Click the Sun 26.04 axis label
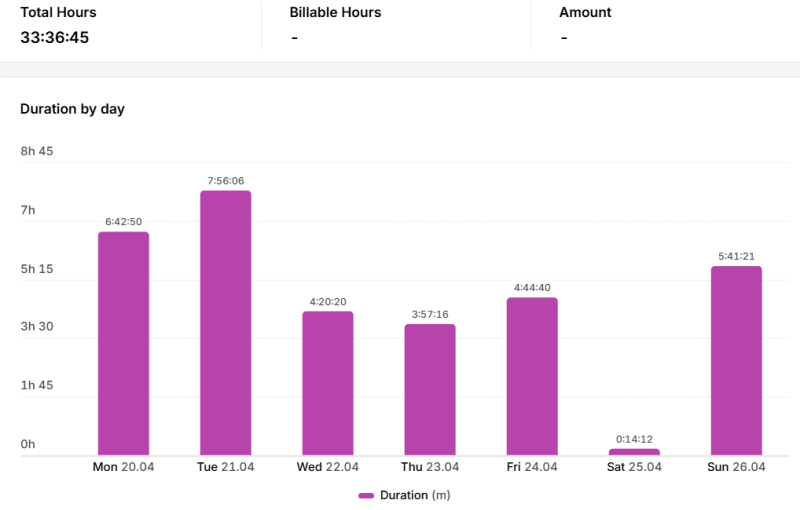Image resolution: width=800 pixels, height=510 pixels. click(x=736, y=467)
